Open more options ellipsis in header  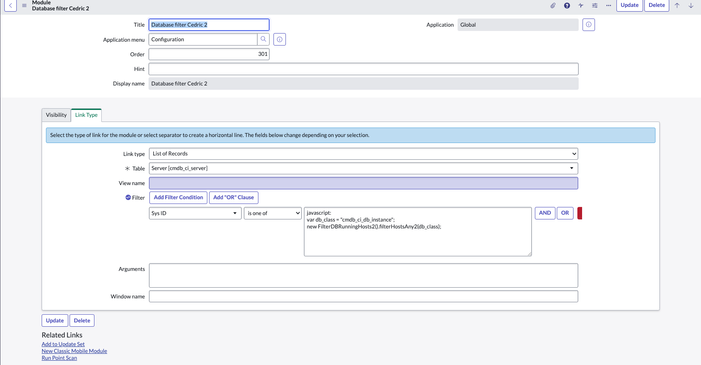coord(608,5)
